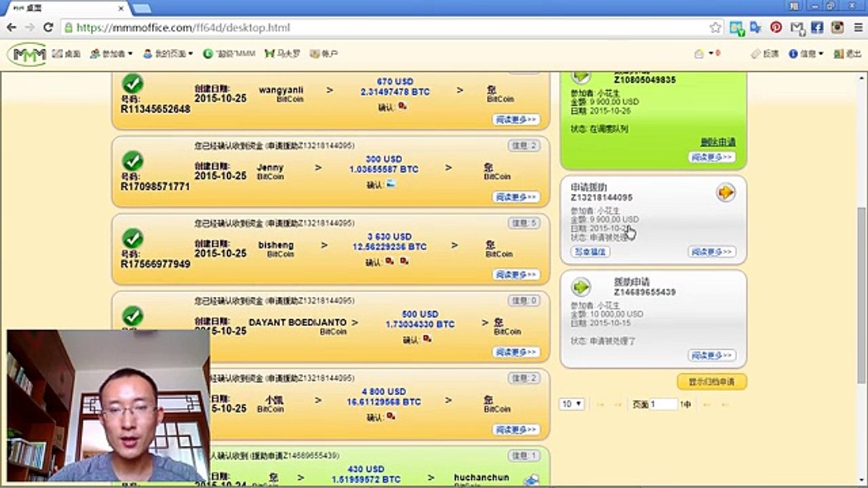868x488 pixels.
Task: Open the confirmation attachment icon in DAYANT BOEDIJANTO order
Action: [427, 339]
